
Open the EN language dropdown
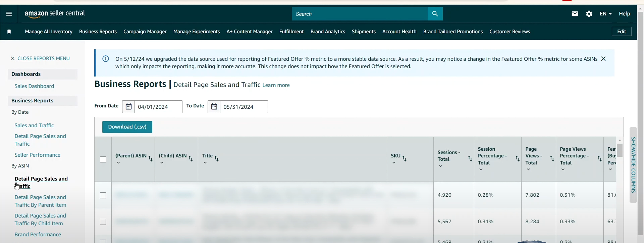[606, 14]
